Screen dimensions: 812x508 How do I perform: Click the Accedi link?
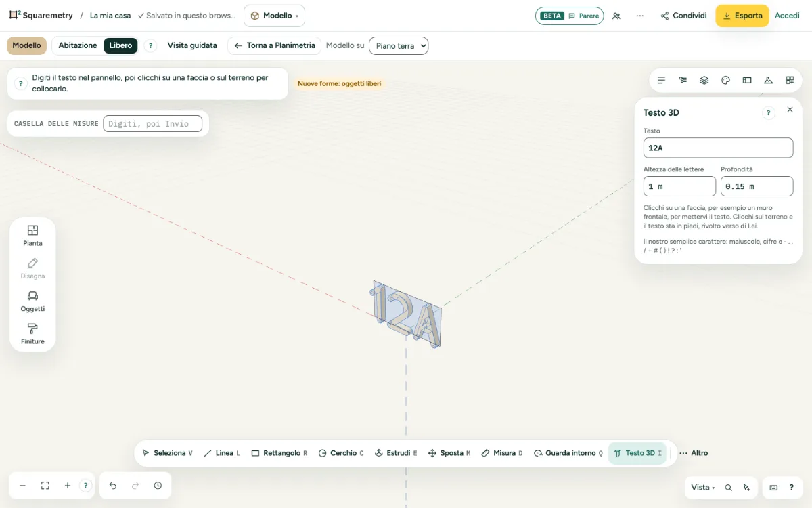(x=787, y=16)
